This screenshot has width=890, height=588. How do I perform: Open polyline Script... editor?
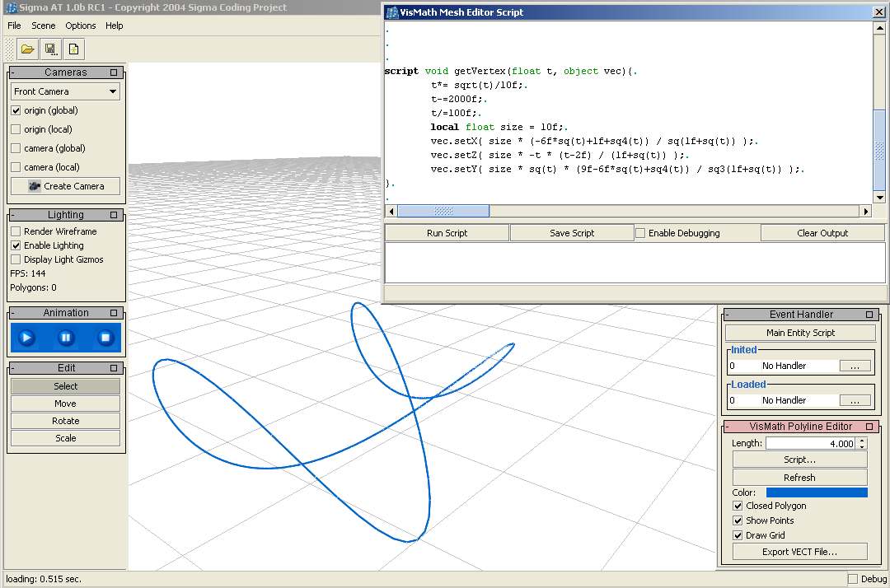(799, 460)
